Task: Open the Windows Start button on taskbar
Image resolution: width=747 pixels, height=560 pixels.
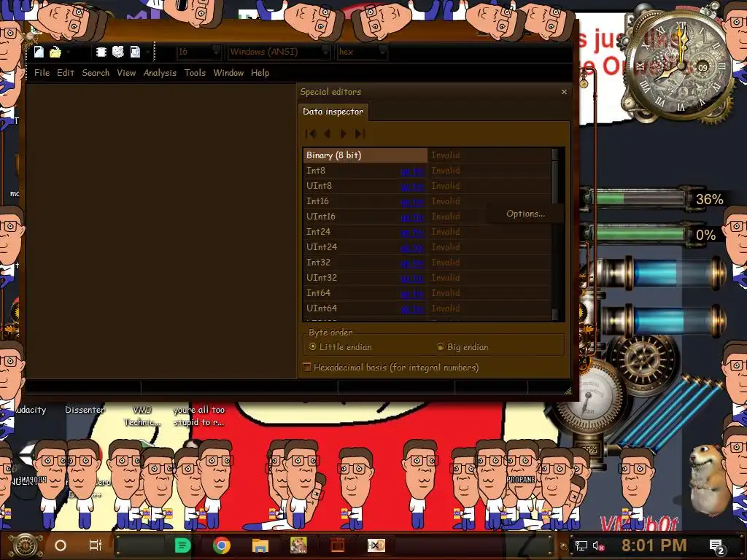Action: 26,545
